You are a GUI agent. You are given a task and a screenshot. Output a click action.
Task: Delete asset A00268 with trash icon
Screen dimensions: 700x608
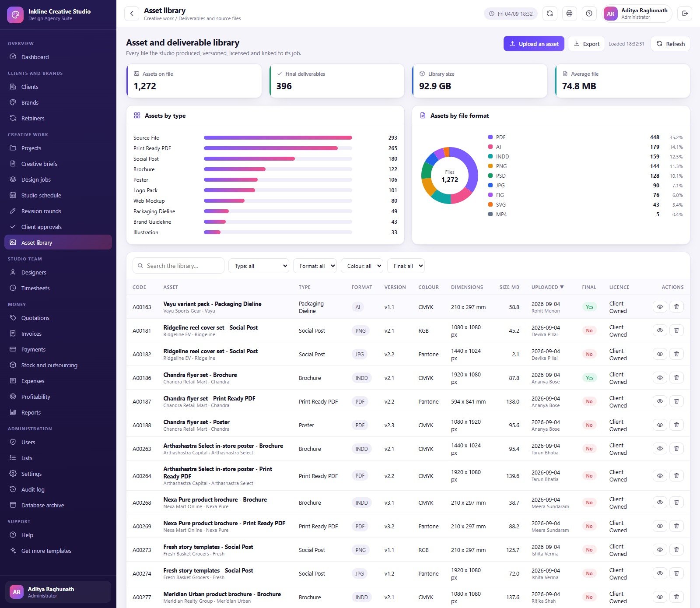tap(676, 503)
